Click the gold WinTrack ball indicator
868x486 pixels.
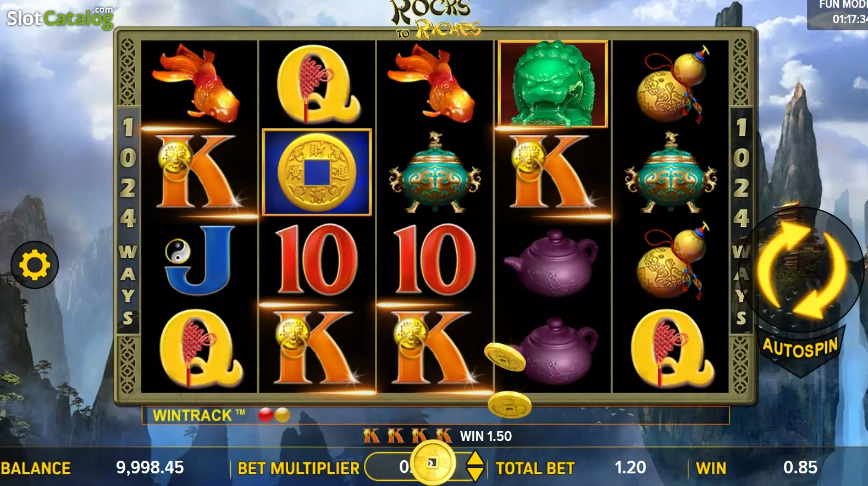[x=282, y=415]
